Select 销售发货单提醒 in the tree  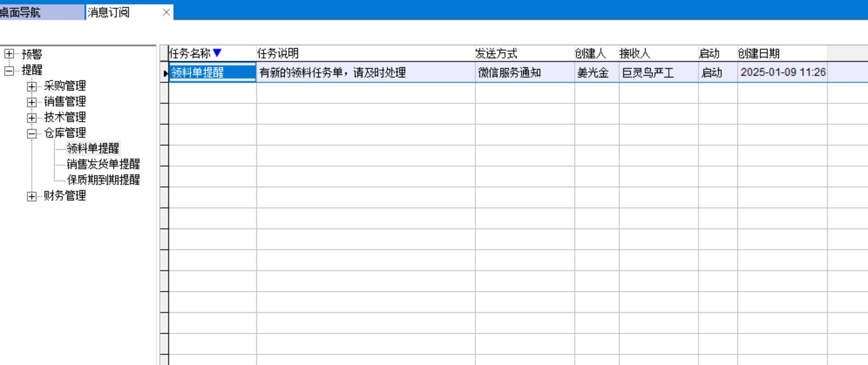pos(103,164)
